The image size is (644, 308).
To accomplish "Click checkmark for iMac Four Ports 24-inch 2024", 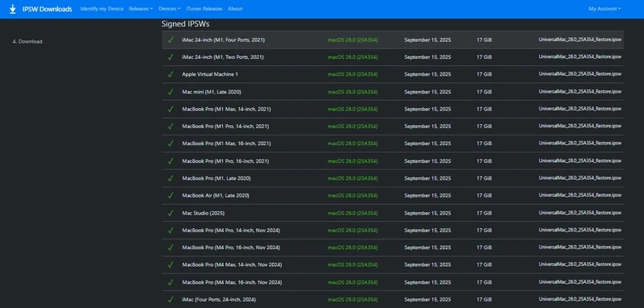I will [171, 300].
